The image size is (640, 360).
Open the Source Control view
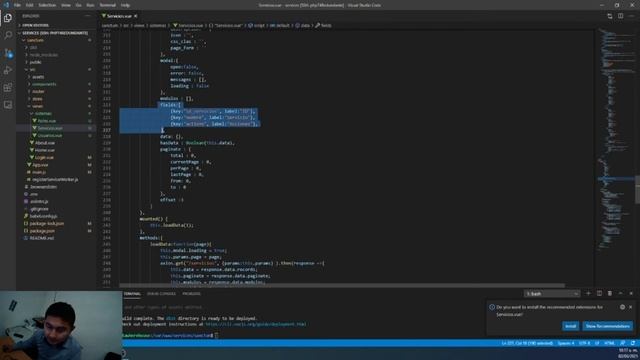click(x=8, y=53)
